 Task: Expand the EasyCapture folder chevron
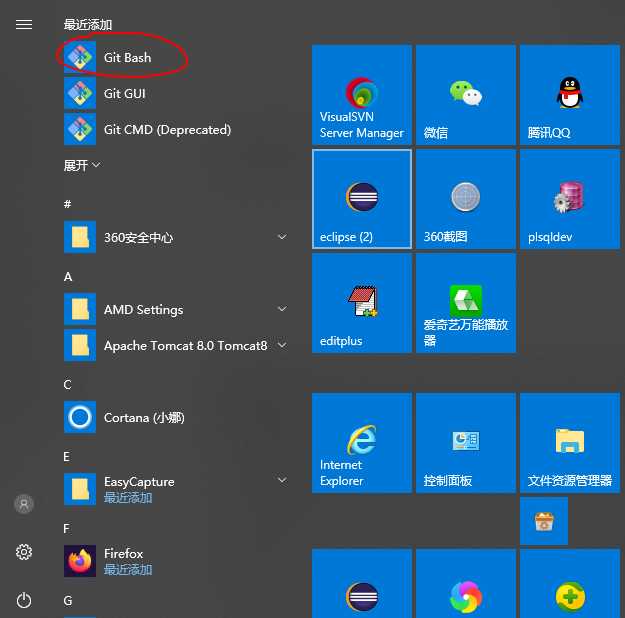282,480
